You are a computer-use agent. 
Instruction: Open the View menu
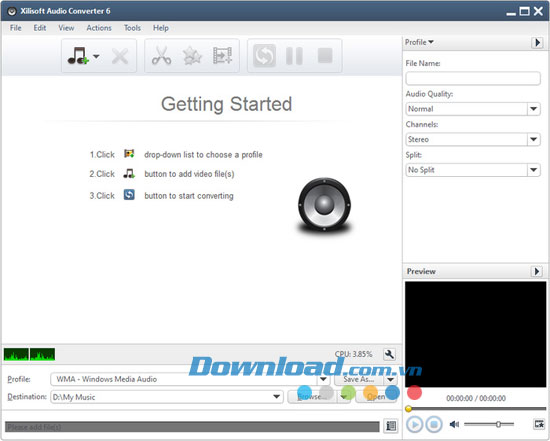pyautogui.click(x=66, y=28)
